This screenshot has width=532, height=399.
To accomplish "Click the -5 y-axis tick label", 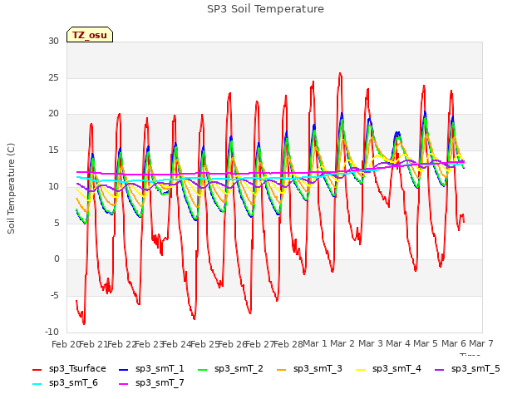I will pyautogui.click(x=55, y=296).
